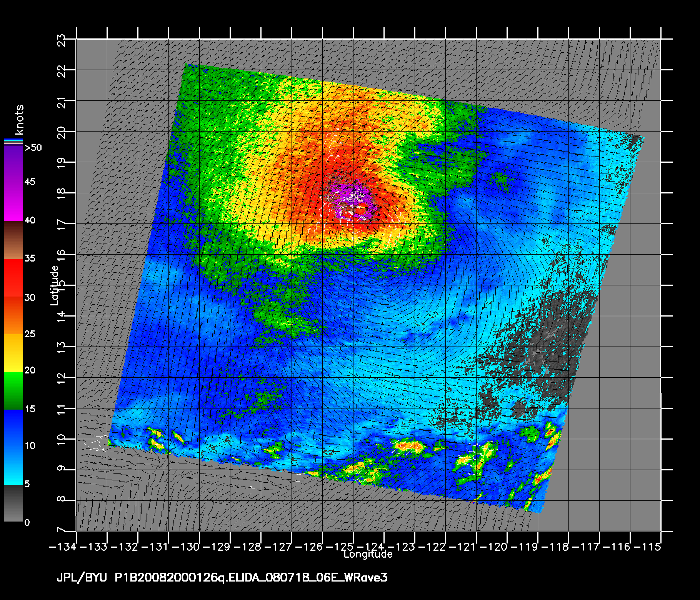Click the brown 35–40 knots color band
This screenshot has width=700, height=600.
click(13, 240)
